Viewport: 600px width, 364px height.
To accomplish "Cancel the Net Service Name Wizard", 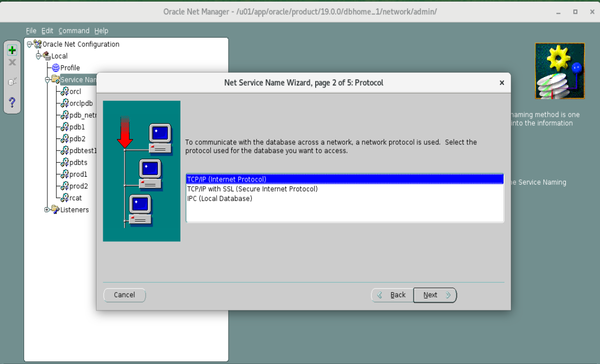I will (124, 295).
